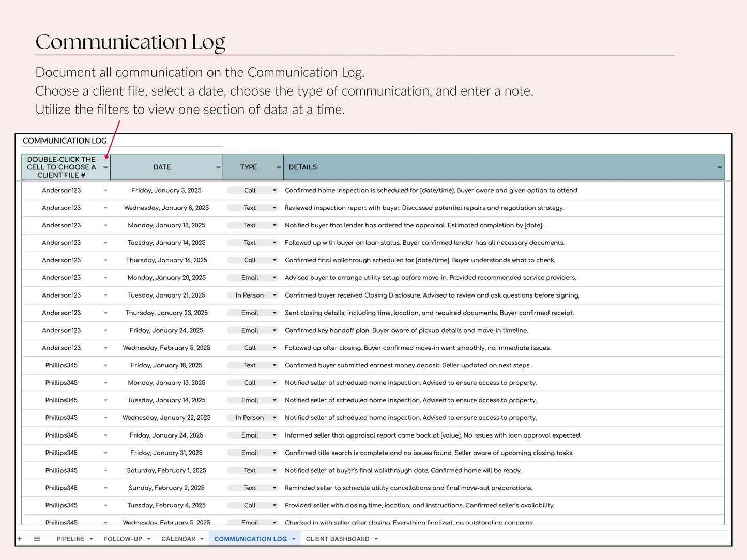Image resolution: width=747 pixels, height=560 pixels.
Task: Open Text type dropdown for January 8 row
Action: (253, 208)
